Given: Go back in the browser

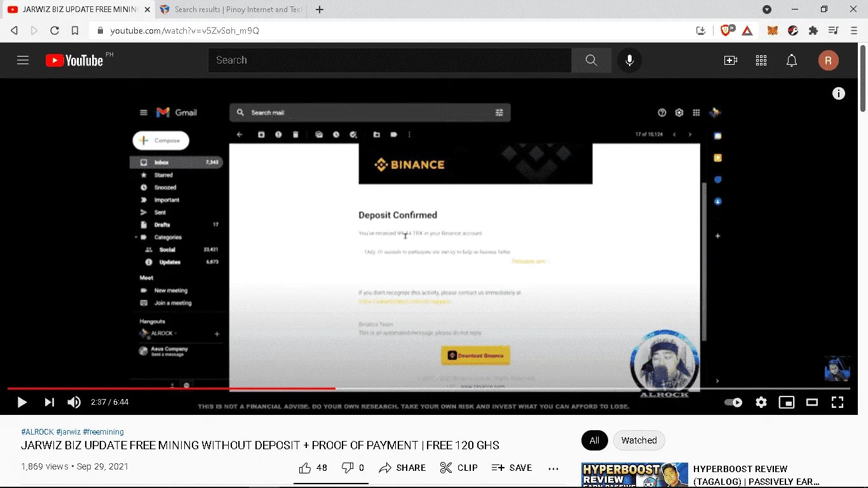Looking at the screenshot, I should point(14,30).
